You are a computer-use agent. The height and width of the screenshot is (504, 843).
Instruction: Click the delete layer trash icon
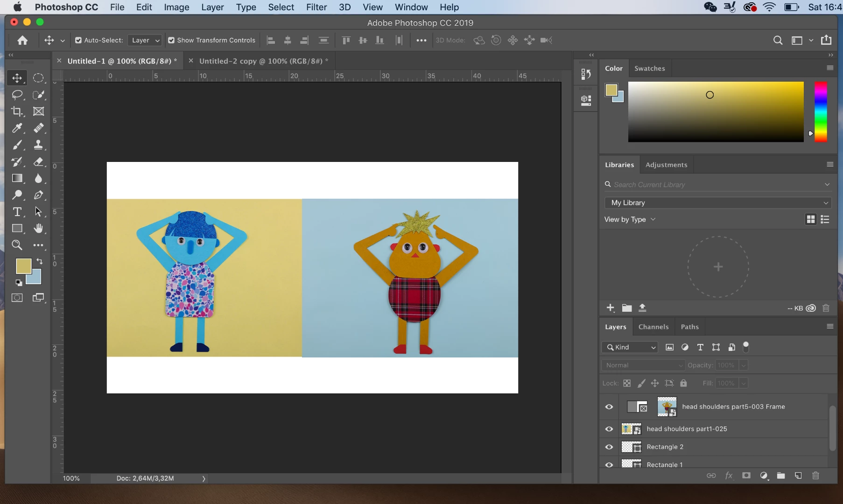pos(815,476)
